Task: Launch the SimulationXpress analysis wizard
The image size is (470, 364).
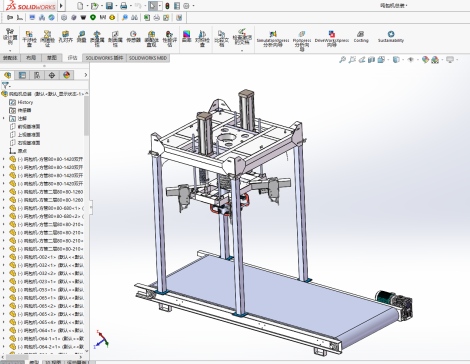Action: coord(273,39)
